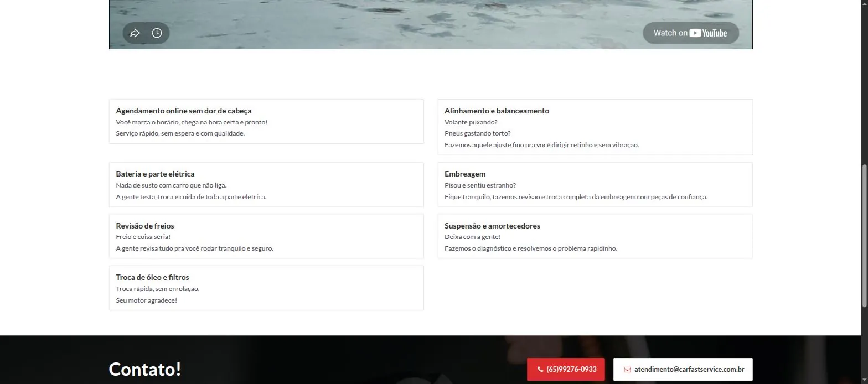This screenshot has height=384, width=868.
Task: Click text 'Serviço rápido, sem espera e com qualidade.'
Action: tap(180, 133)
